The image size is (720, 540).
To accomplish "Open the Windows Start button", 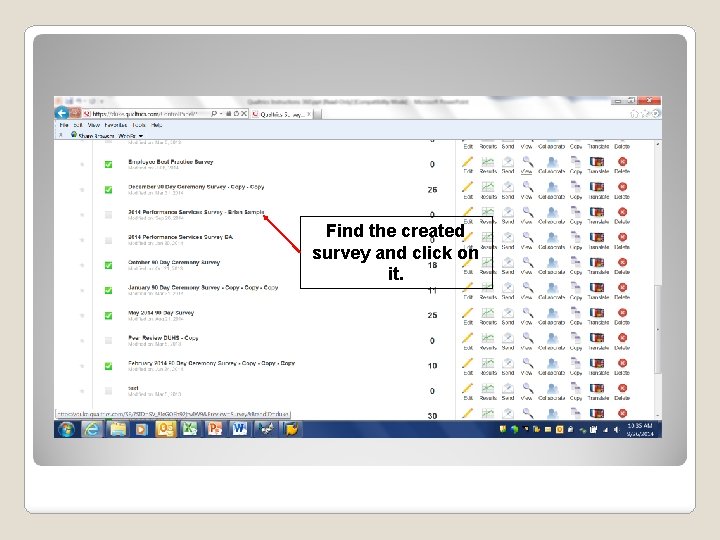I will click(x=66, y=429).
